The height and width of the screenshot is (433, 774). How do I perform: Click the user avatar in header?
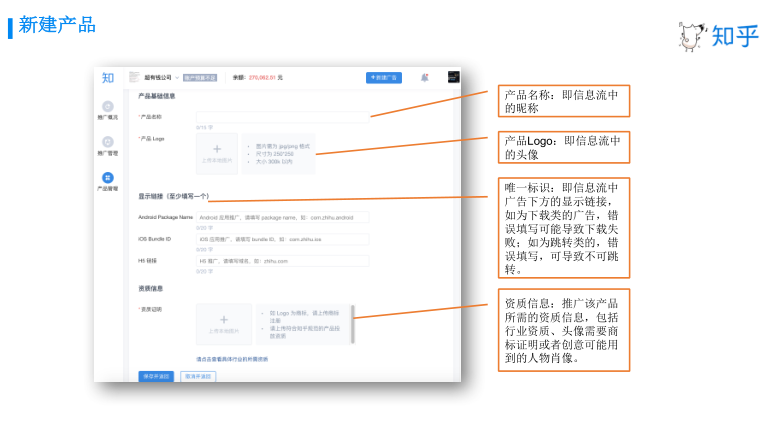click(453, 77)
